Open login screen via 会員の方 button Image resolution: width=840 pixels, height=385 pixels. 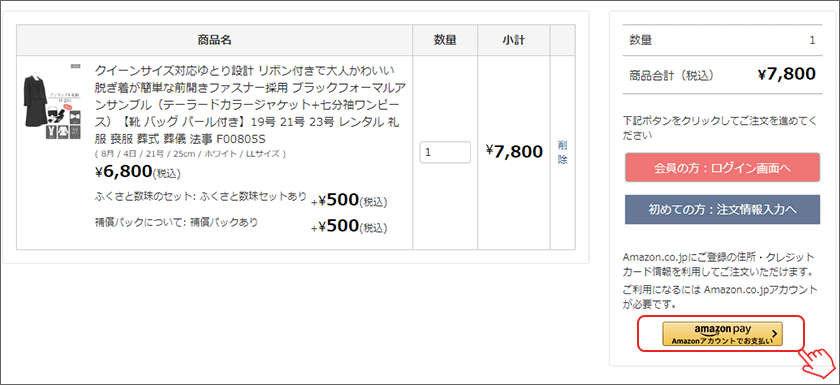tap(722, 168)
